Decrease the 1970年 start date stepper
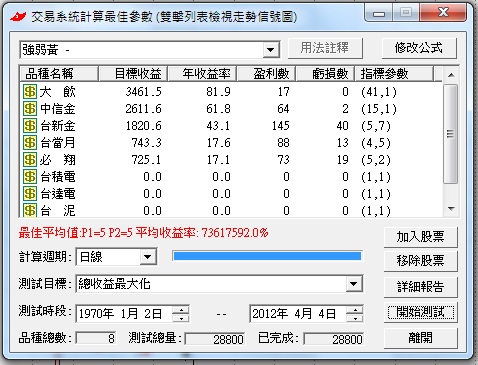 [182, 318]
